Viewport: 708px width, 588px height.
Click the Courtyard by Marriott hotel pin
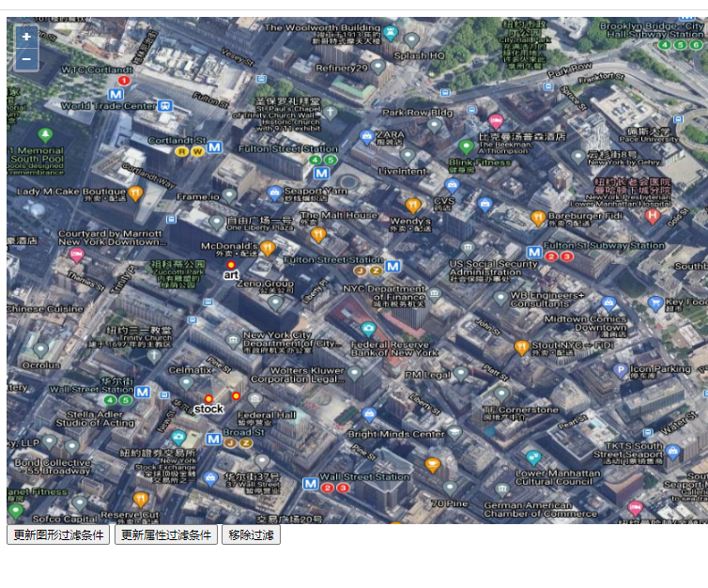(x=76, y=255)
